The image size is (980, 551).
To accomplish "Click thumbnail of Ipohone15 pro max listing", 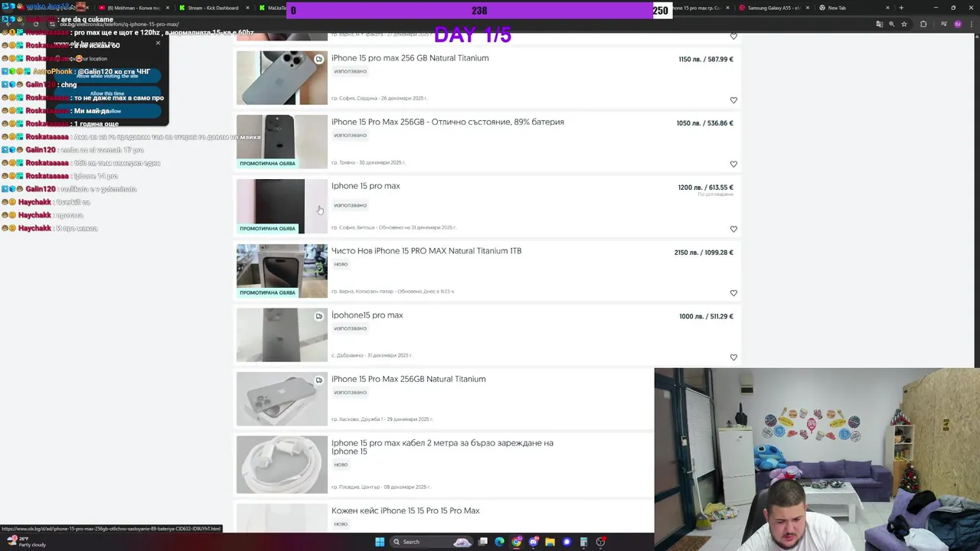I will (x=282, y=335).
